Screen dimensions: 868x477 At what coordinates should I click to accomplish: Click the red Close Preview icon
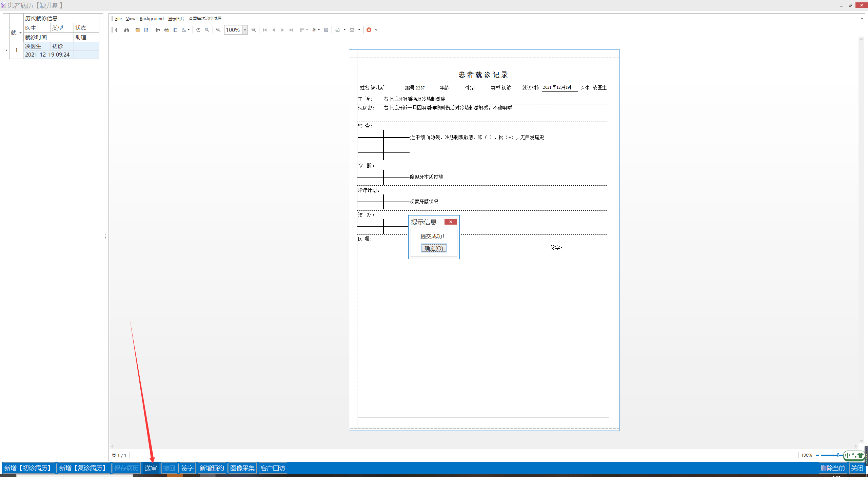tap(369, 30)
